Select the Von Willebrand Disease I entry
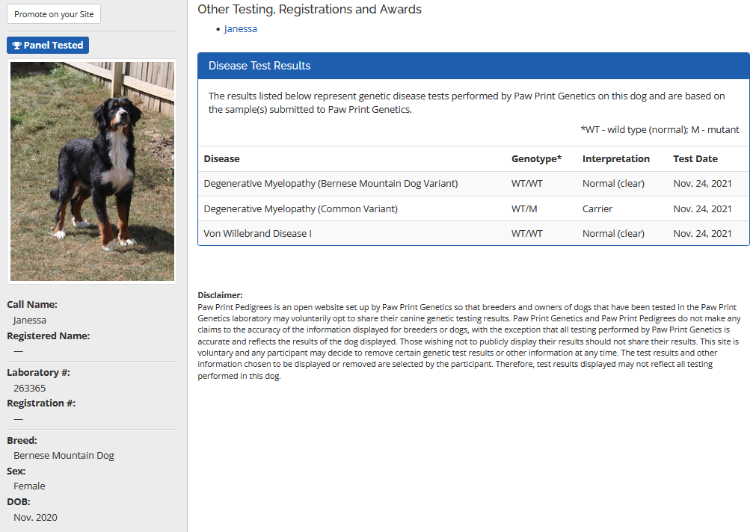This screenshot has height=532, width=756. coord(257,234)
